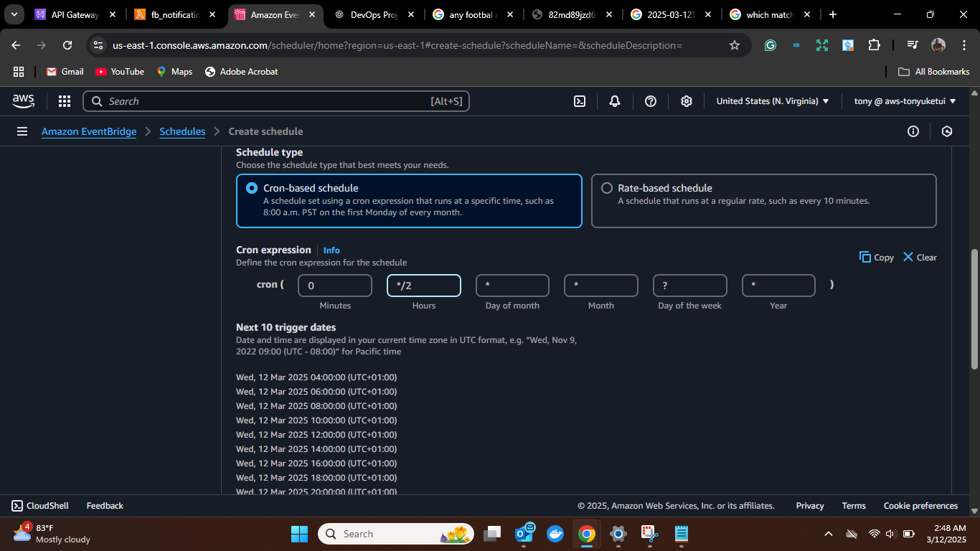Click the KR browser extension icon

[x=796, y=45]
